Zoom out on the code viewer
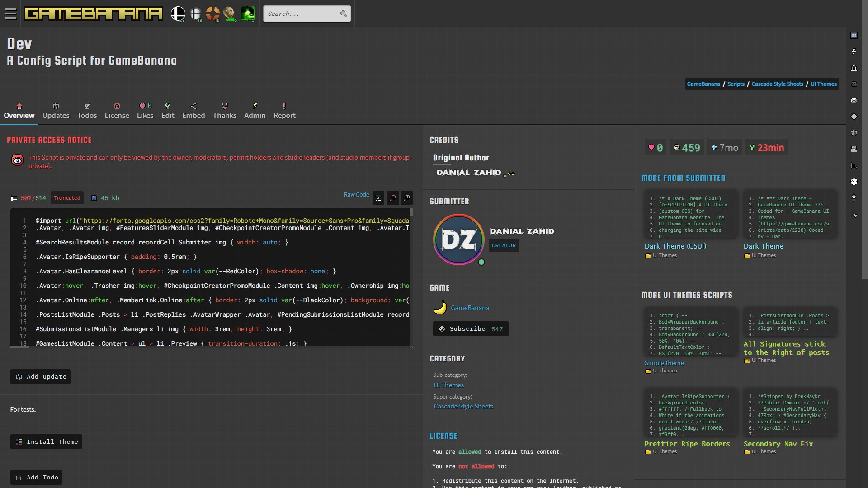The width and height of the screenshot is (868, 488). pyautogui.click(x=393, y=198)
